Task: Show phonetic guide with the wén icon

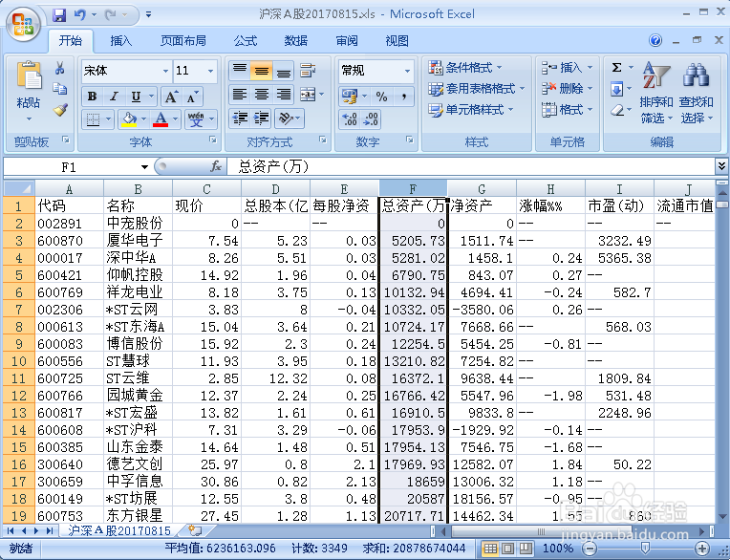Action: (196, 119)
